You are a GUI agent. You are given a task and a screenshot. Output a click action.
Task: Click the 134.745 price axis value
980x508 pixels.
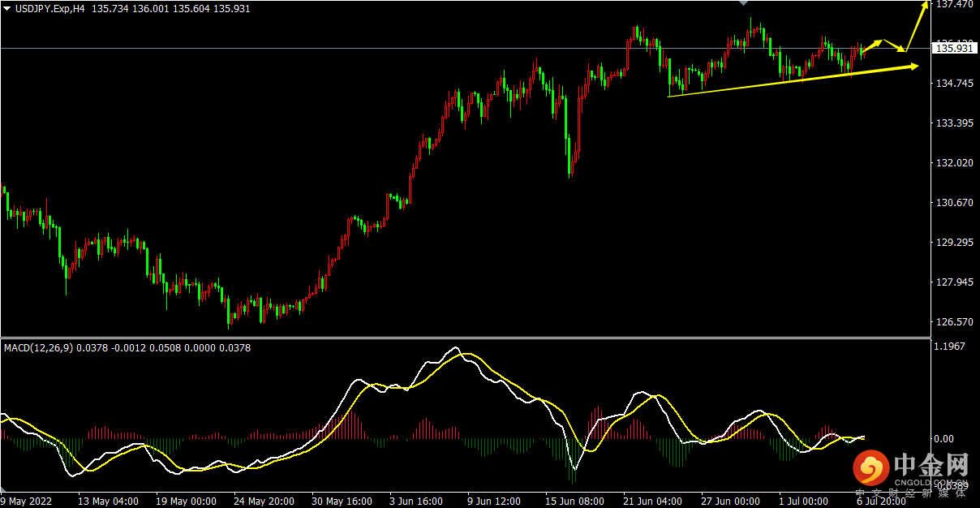(954, 83)
